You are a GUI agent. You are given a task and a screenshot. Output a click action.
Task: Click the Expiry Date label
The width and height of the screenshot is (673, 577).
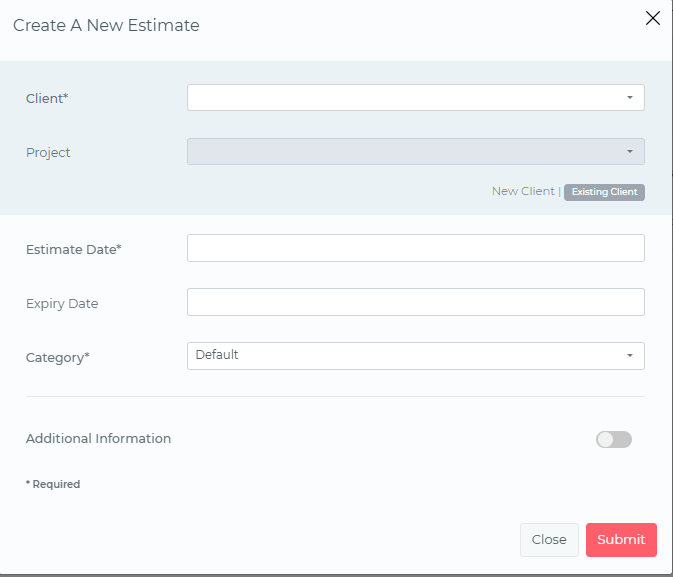(62, 303)
